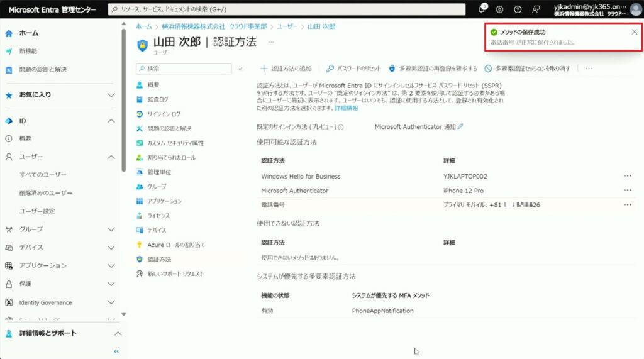The width and height of the screenshot is (644, 359).
Task: Expand the グループ section chevron
Action: pyautogui.click(x=111, y=229)
